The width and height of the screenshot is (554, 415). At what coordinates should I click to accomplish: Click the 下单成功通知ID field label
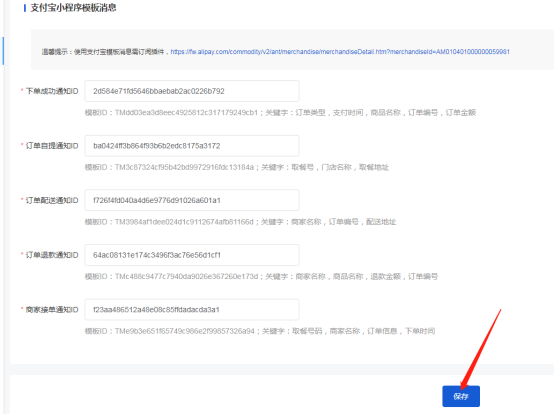pyautogui.click(x=52, y=91)
